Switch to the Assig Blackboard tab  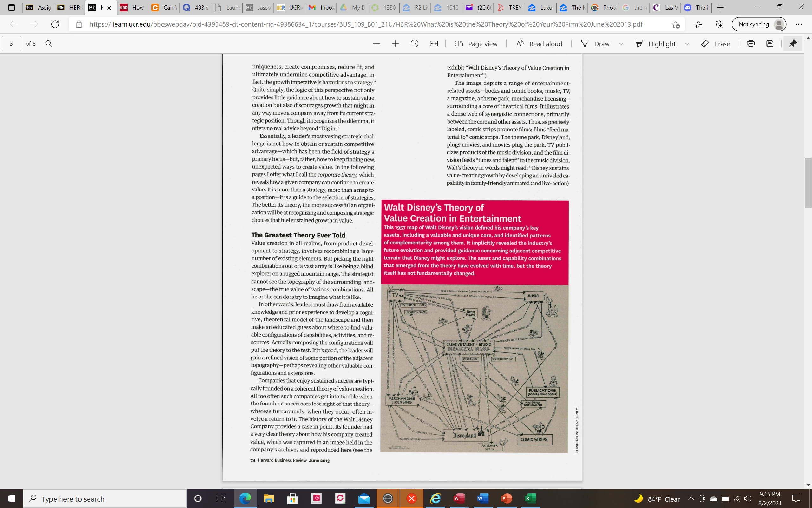click(x=38, y=7)
